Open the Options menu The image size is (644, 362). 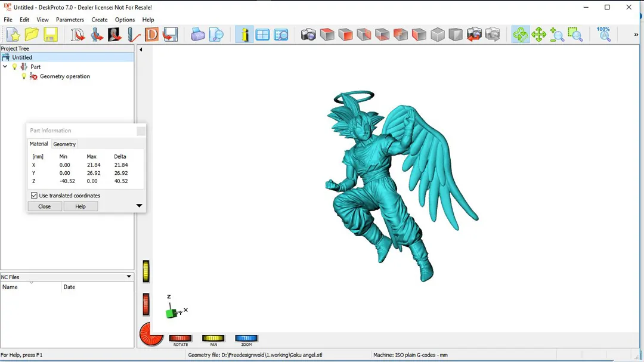pos(125,20)
